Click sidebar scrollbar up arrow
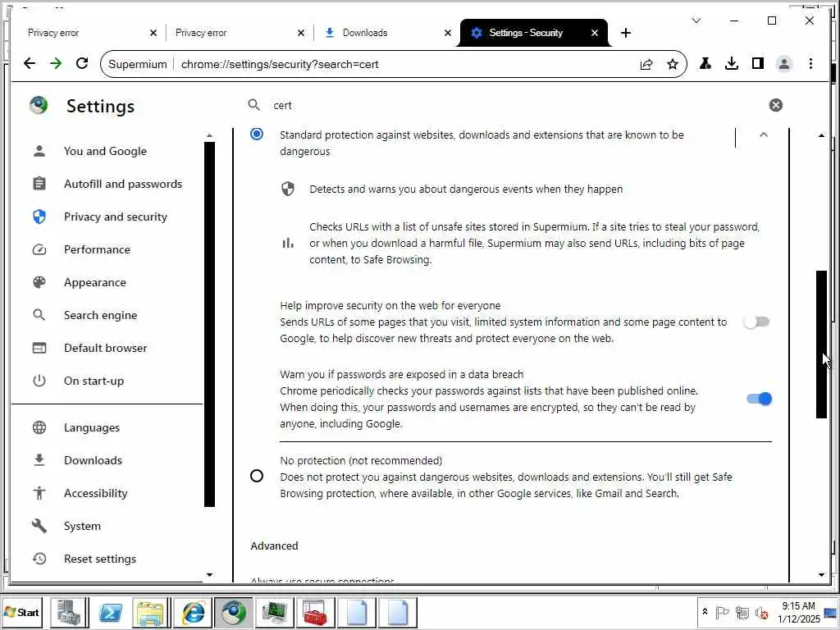Viewport: 840px width, 630px height. [x=209, y=135]
